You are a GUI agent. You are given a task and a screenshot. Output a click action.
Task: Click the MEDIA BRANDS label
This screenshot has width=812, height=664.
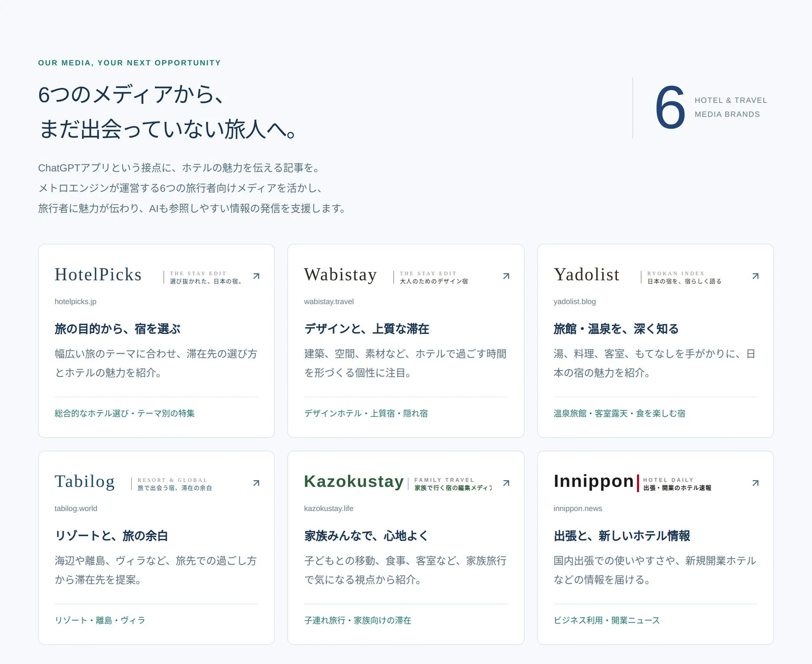pos(727,114)
